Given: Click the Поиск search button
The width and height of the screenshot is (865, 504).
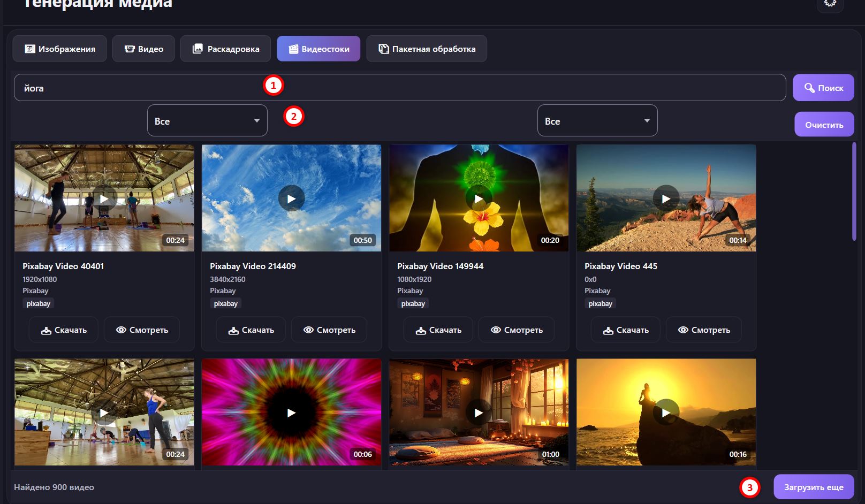Looking at the screenshot, I should (x=823, y=88).
